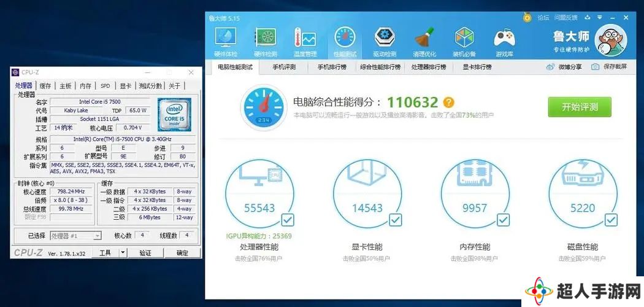Click the 显卡性能 graphics card circle icon
The image size is (644, 307).
(367, 193)
